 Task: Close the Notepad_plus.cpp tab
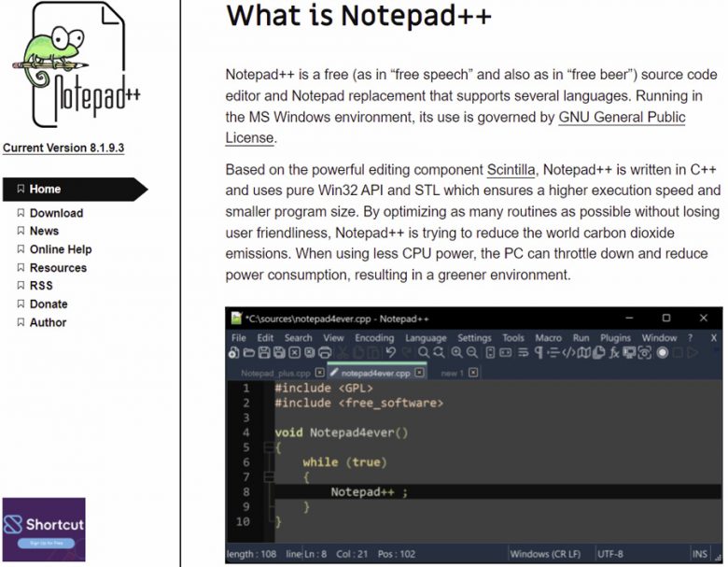pyautogui.click(x=319, y=373)
